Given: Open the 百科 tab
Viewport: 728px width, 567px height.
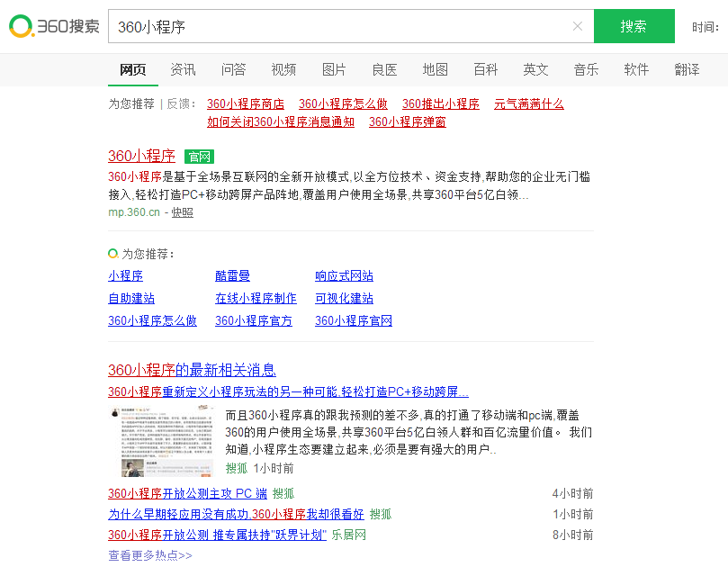Looking at the screenshot, I should [486, 69].
